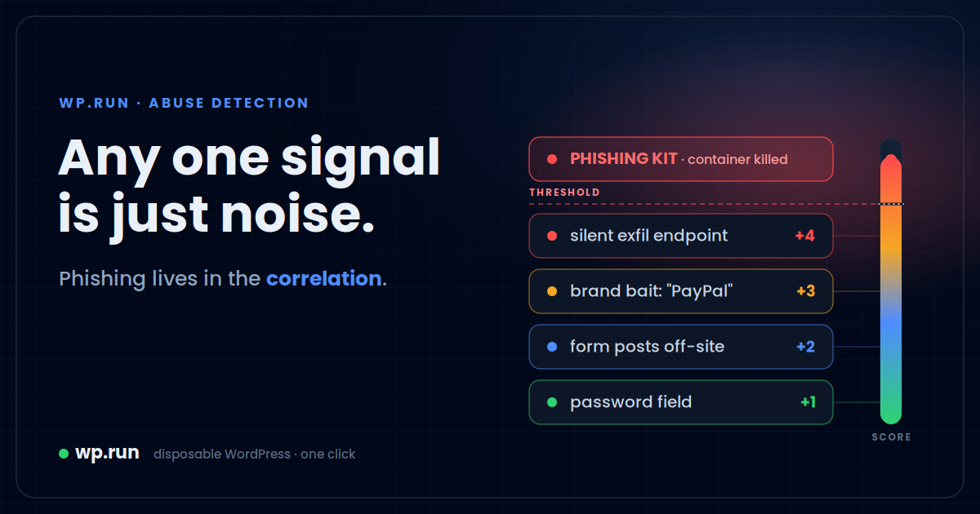Click the blue dot on form posts off-site
The width and height of the screenshot is (980, 514).
pos(552,347)
